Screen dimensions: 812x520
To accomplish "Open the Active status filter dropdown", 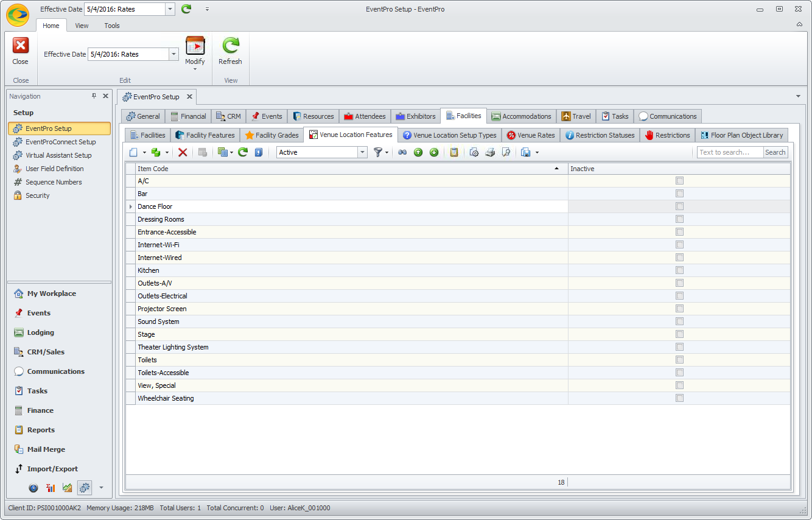I will (x=363, y=152).
